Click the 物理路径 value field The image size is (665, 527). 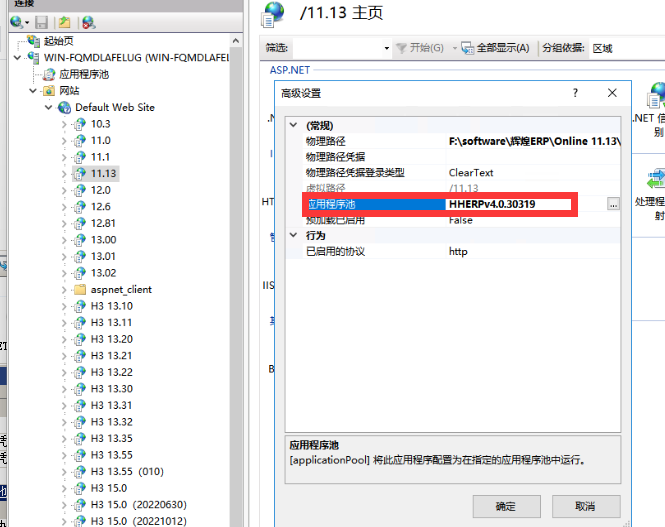(534, 141)
